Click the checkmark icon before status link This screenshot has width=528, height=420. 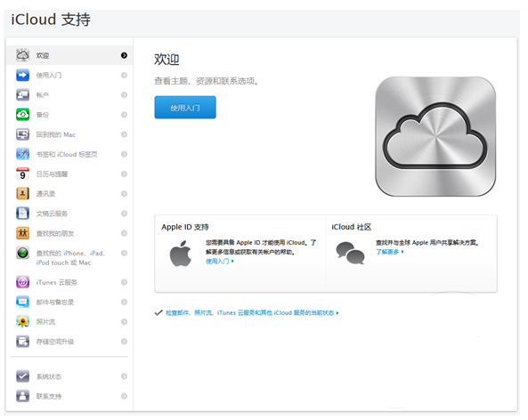click(x=158, y=312)
